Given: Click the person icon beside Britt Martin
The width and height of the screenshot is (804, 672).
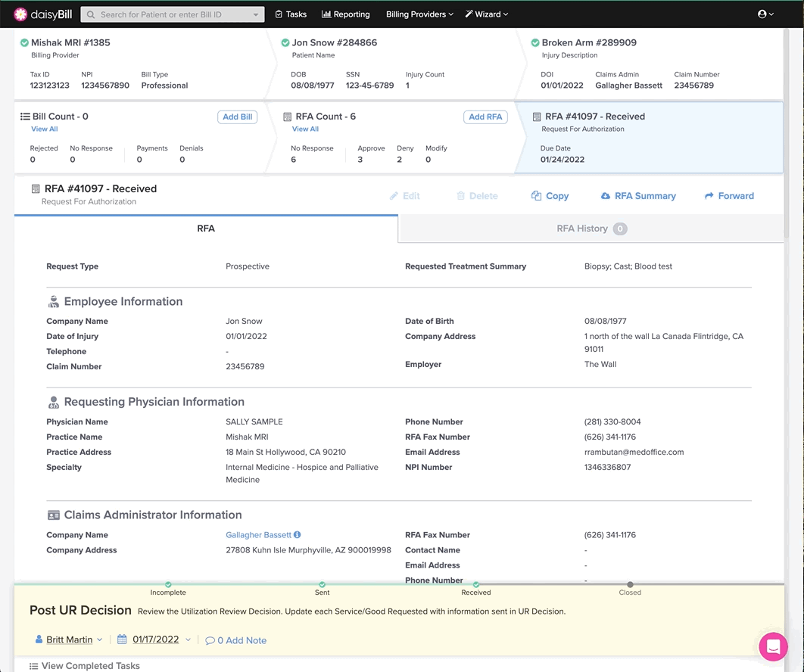Looking at the screenshot, I should tap(39, 639).
